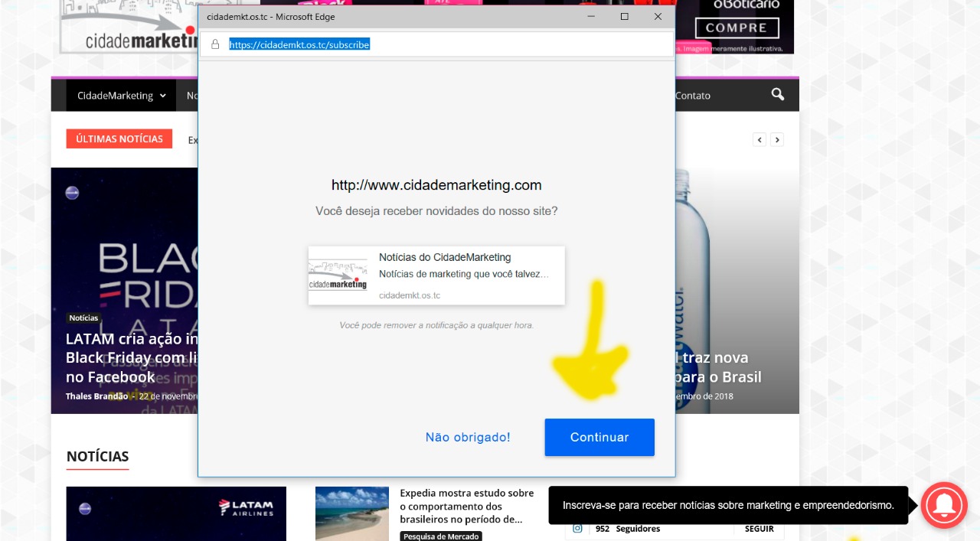Open the Expedia study article title
Image resolution: width=980 pixels, height=541 pixels.
click(467, 506)
